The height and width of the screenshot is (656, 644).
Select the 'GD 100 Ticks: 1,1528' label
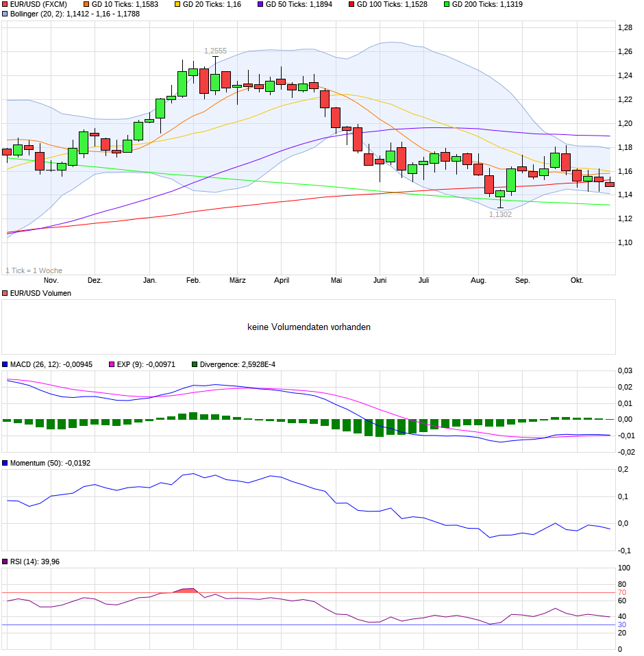pyautogui.click(x=392, y=5)
